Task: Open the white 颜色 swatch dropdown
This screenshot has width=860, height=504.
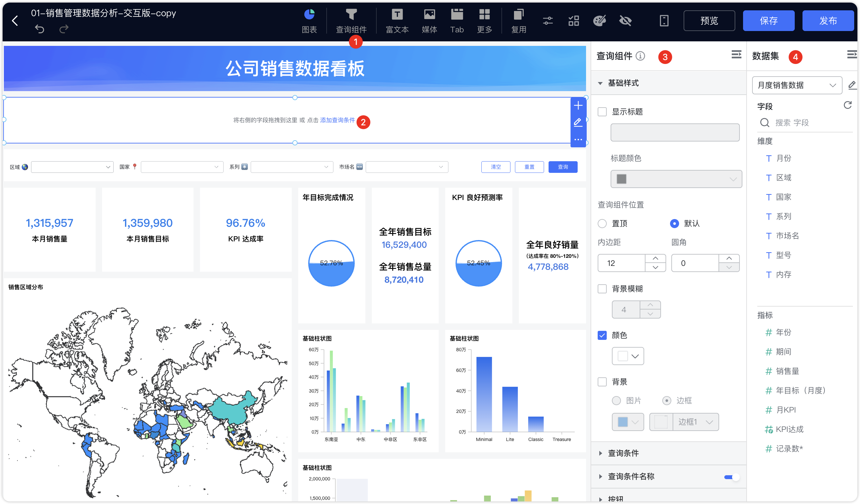Action: point(628,356)
